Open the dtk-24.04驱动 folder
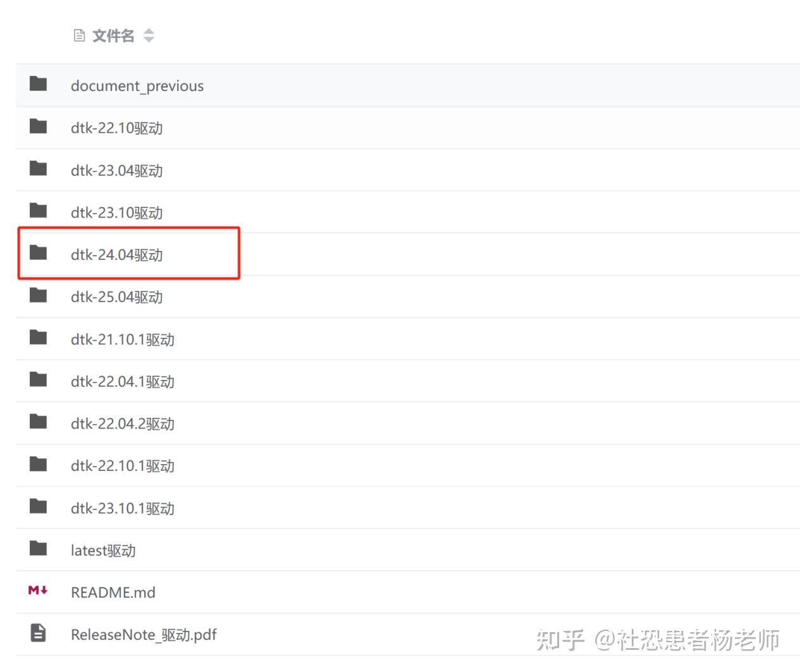 (117, 255)
